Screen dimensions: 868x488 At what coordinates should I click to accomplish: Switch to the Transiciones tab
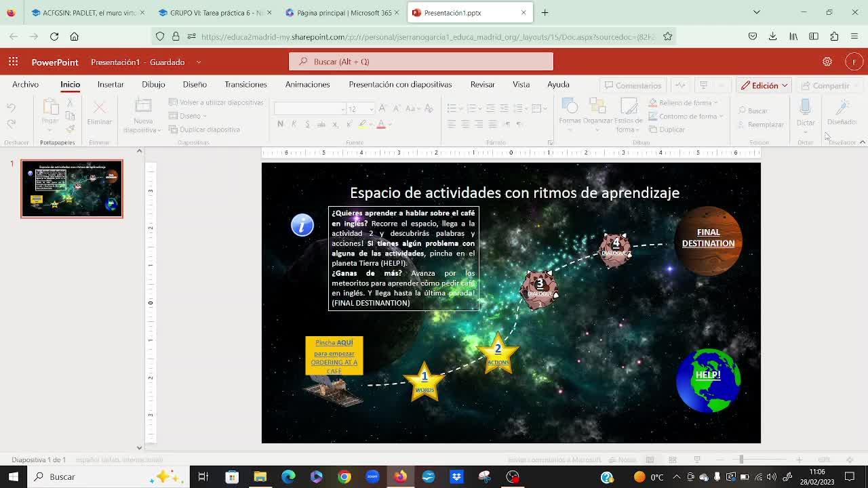point(245,85)
